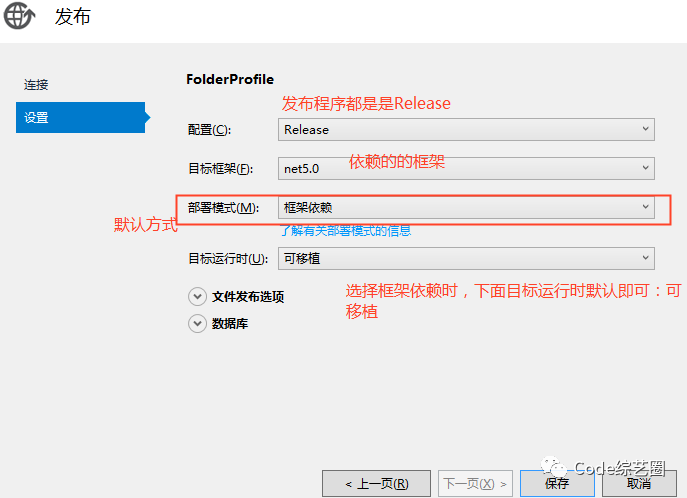Viewport: 687px width, 498px height.
Task: Click the 部署模式(M) label
Action: tap(223, 208)
